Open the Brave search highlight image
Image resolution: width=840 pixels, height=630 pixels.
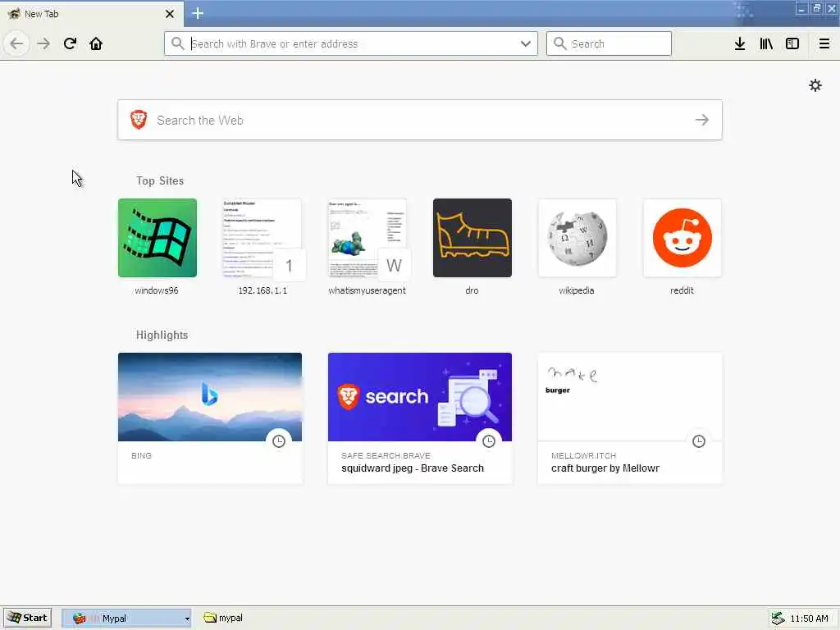coord(420,397)
